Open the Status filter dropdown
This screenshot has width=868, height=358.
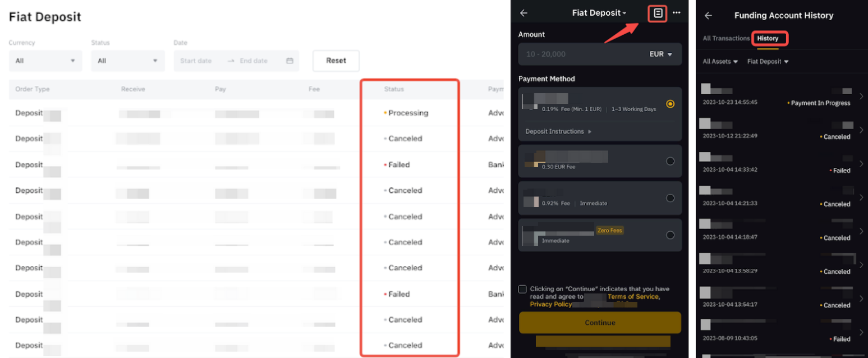coord(128,61)
